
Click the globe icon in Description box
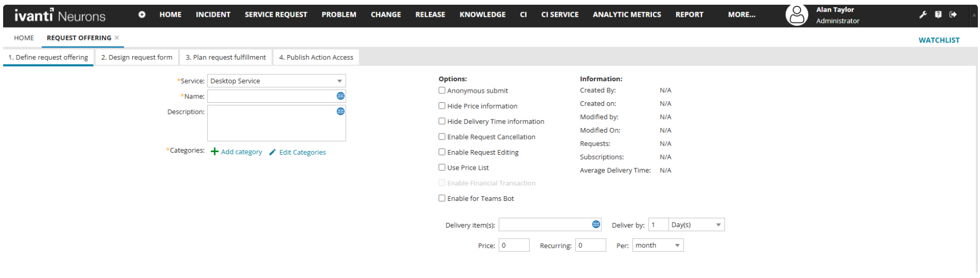pos(341,111)
